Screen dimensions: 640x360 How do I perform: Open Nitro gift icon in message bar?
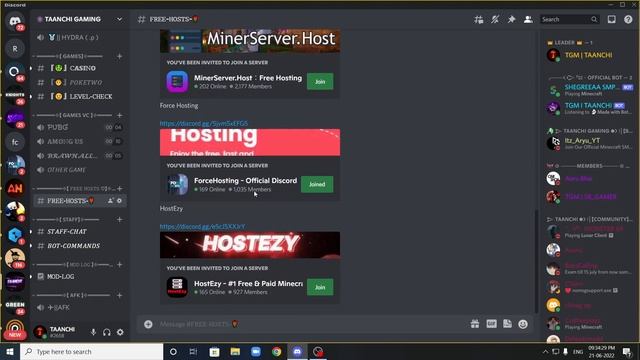pyautogui.click(x=475, y=324)
